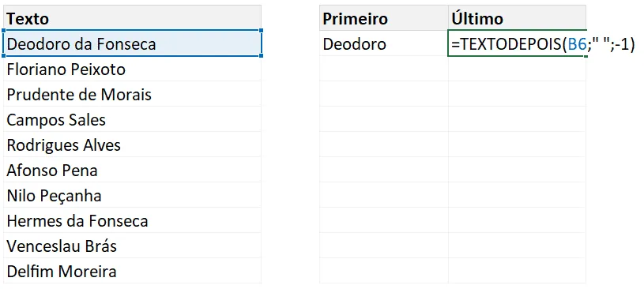Select the empty Último cell beside Delfim Moreira
This screenshot has width=644, height=289.
click(517, 271)
